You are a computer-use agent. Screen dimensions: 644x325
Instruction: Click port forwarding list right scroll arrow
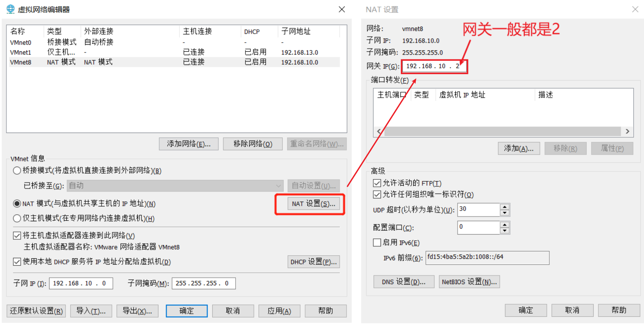click(627, 131)
